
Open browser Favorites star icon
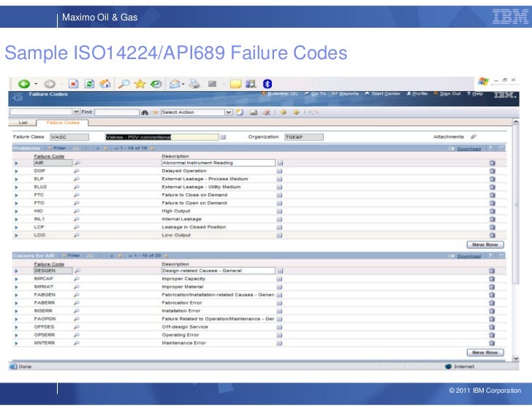pyautogui.click(x=140, y=84)
